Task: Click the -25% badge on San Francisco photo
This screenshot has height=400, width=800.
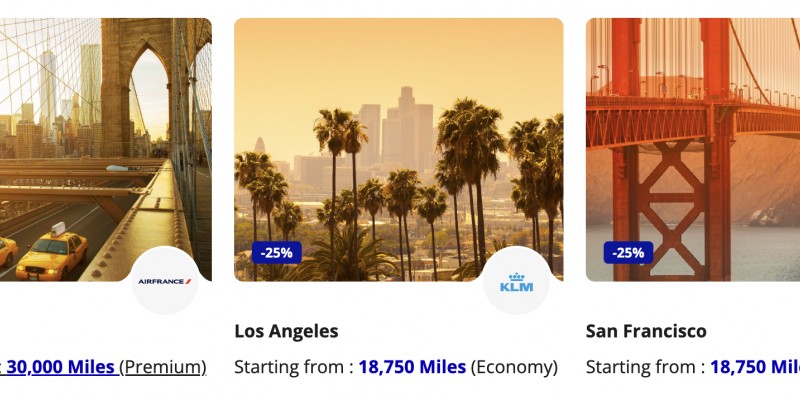Action: [x=628, y=253]
